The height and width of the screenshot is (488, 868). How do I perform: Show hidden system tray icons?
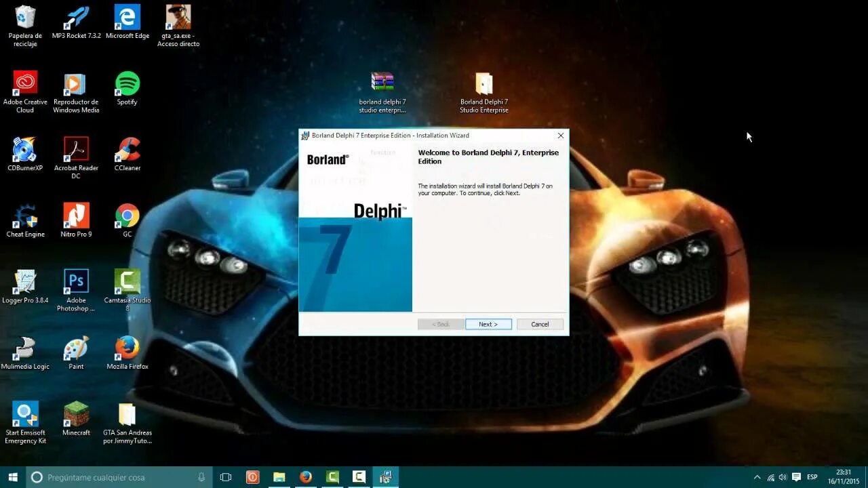tap(757, 477)
